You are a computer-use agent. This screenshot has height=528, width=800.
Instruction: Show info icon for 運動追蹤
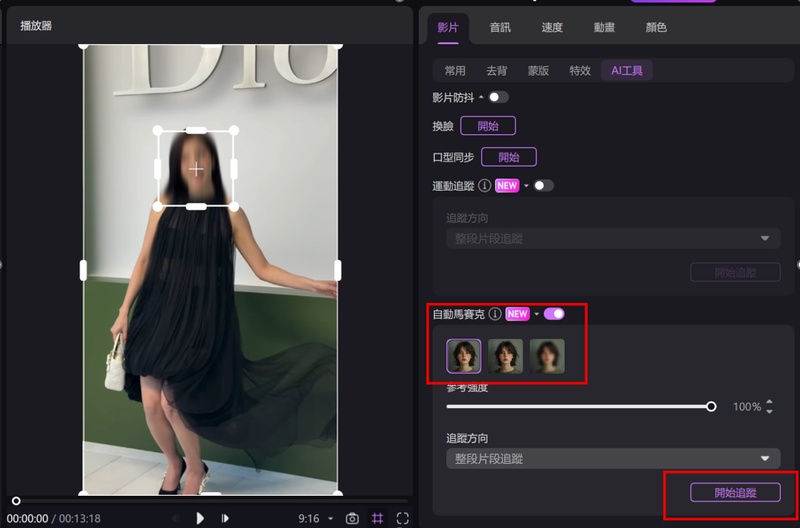point(485,186)
